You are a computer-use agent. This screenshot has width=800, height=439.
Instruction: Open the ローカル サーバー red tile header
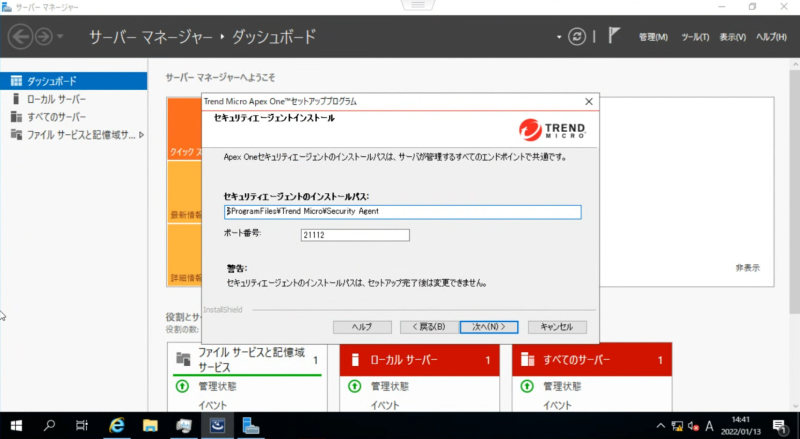point(419,360)
